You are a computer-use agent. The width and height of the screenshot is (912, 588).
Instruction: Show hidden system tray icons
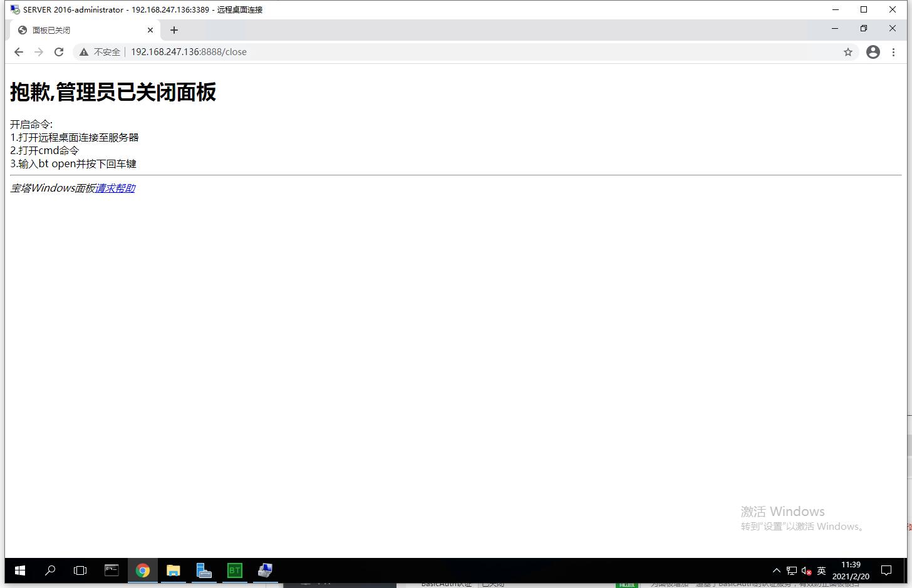click(777, 570)
